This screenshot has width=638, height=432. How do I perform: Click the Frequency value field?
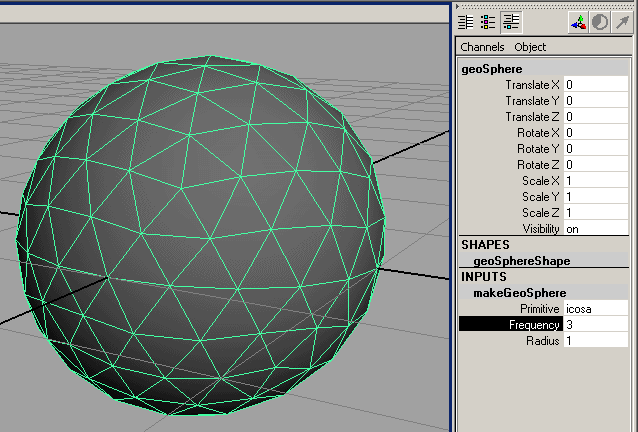595,325
